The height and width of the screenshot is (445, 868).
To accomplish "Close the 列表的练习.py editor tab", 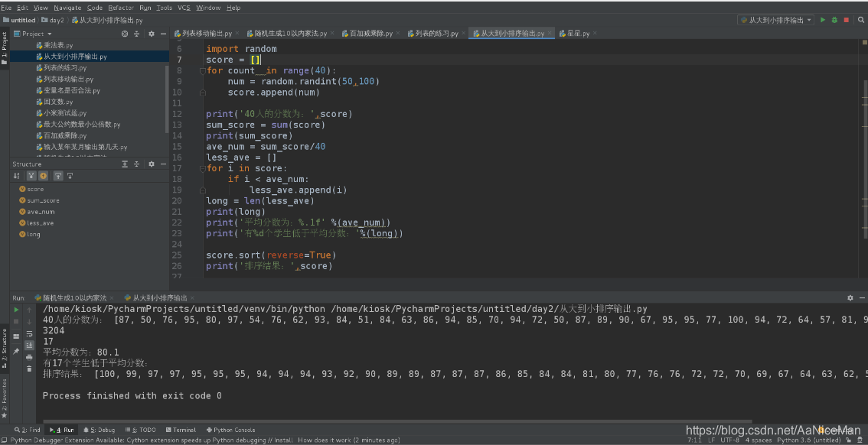I will pyautogui.click(x=463, y=34).
